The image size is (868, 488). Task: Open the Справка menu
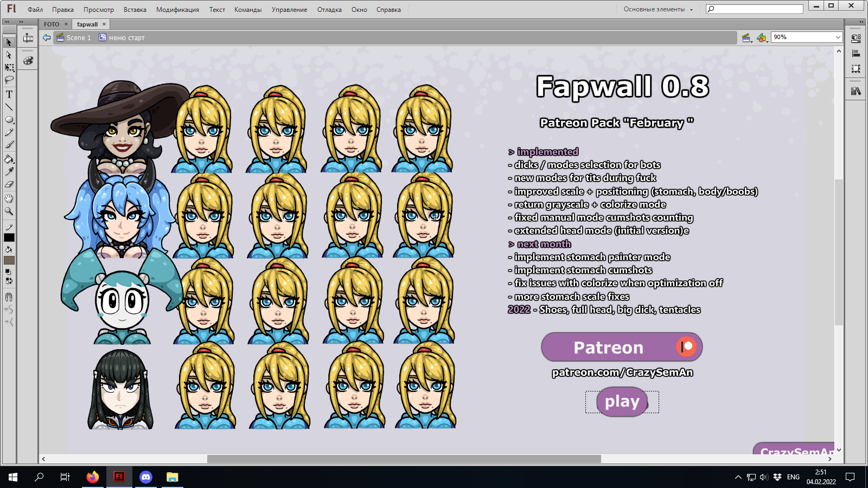point(388,10)
